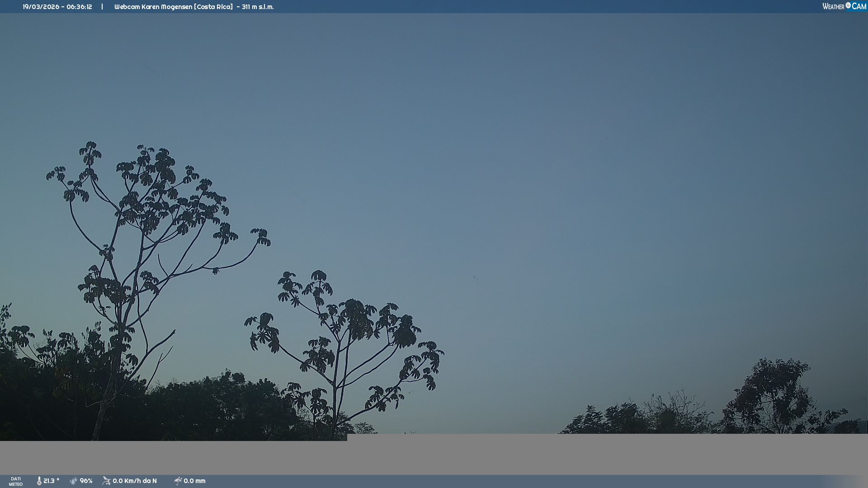Click the 311 m s.l.m. altitude text
868x488 pixels.
point(257,7)
